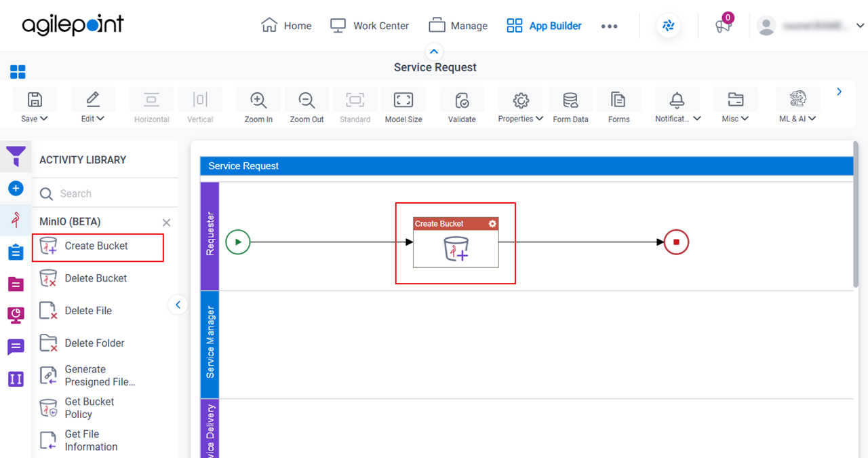868x458 pixels.
Task: Collapse the Activity Library panel arrow
Action: pos(178,305)
